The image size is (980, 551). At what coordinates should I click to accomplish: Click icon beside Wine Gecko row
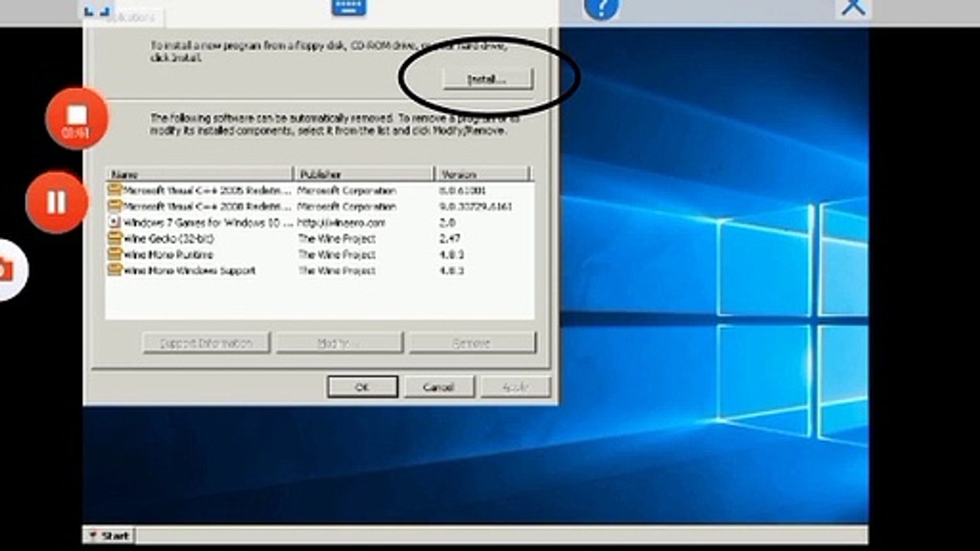tap(115, 239)
